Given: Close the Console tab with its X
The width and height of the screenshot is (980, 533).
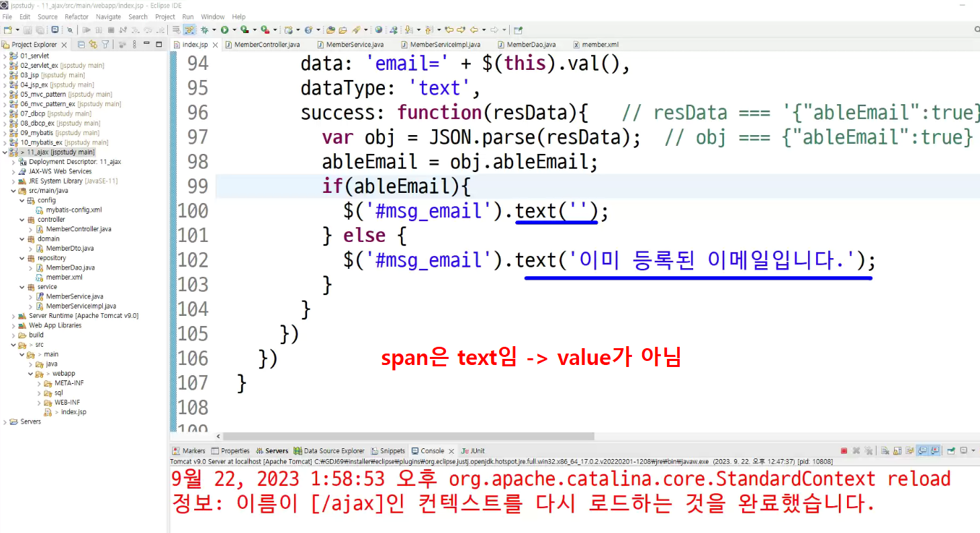Looking at the screenshot, I should 451,451.
